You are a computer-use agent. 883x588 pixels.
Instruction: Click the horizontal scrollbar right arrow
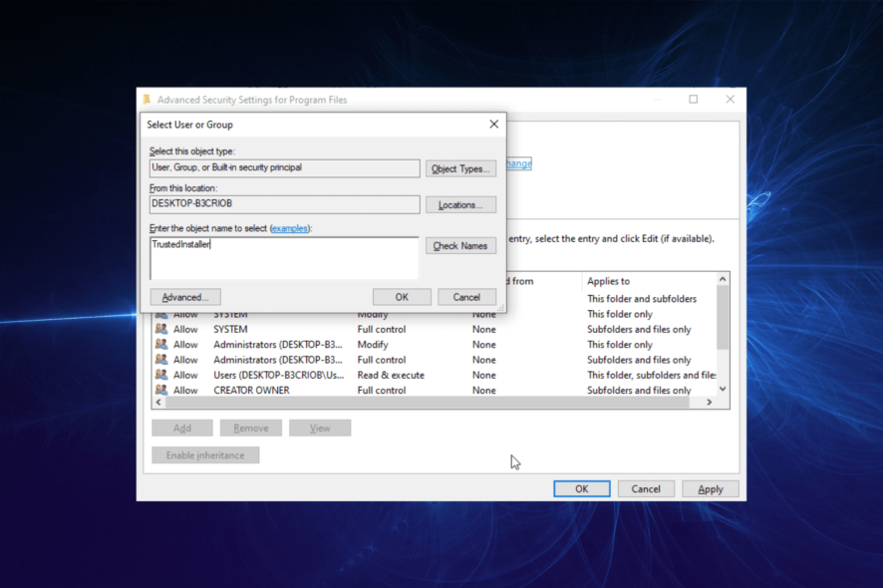710,403
